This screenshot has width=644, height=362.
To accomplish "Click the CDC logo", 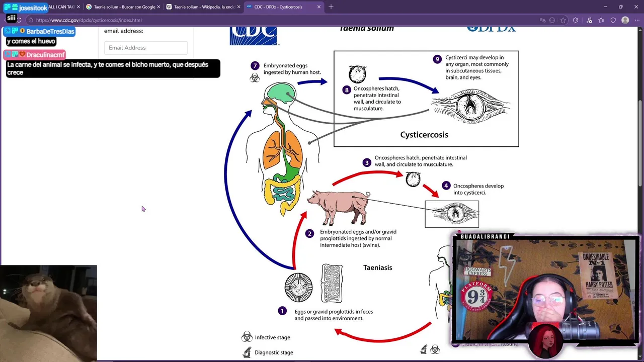I will coord(254,36).
